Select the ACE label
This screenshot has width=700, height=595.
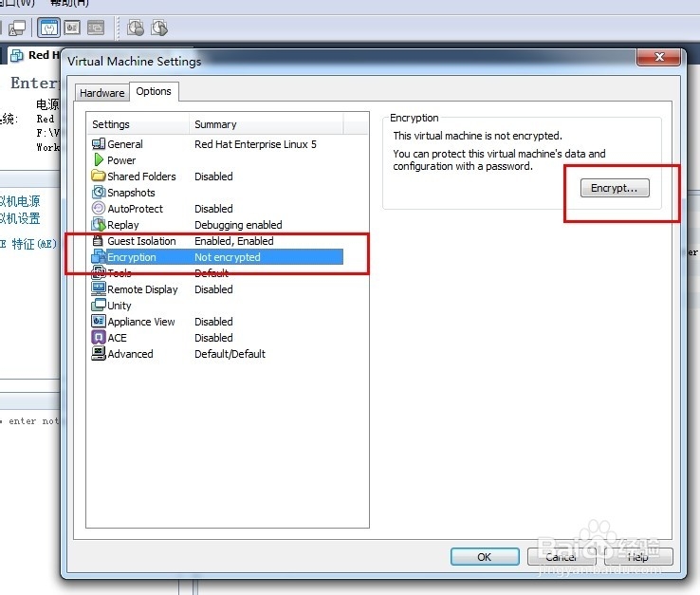pos(117,338)
